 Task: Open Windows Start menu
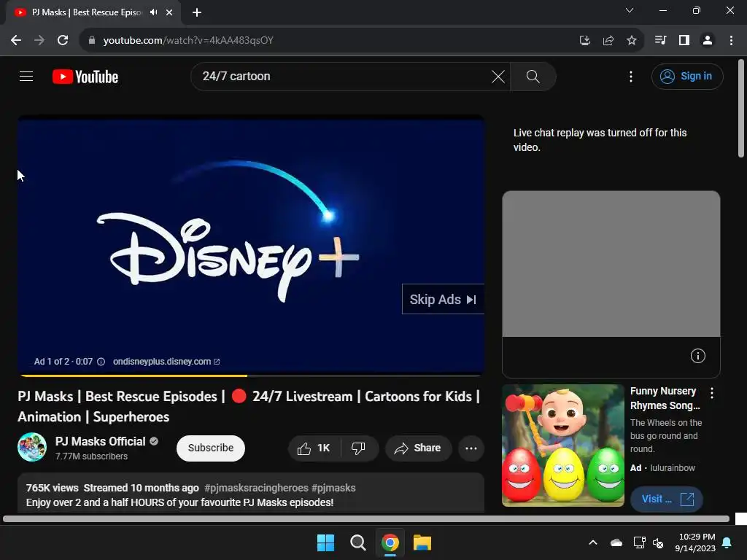tap(326, 542)
